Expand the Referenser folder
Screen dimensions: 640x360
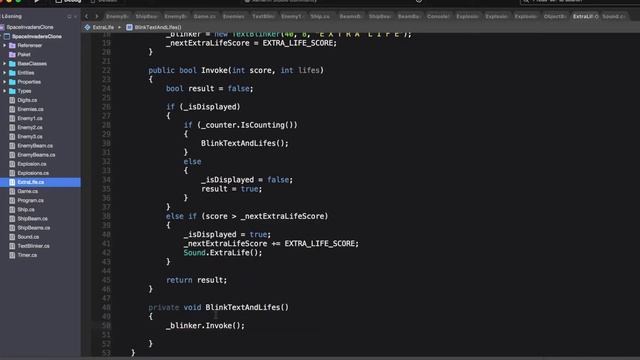[x=4, y=45]
